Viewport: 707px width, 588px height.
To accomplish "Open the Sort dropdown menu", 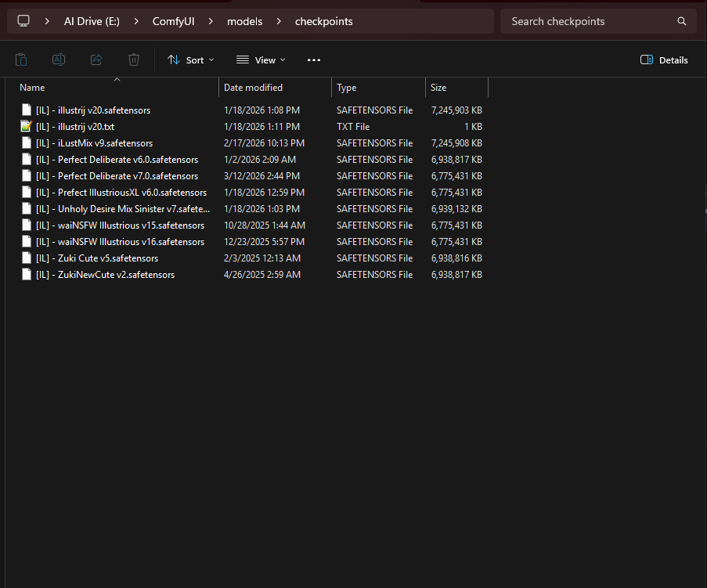I will (x=190, y=60).
